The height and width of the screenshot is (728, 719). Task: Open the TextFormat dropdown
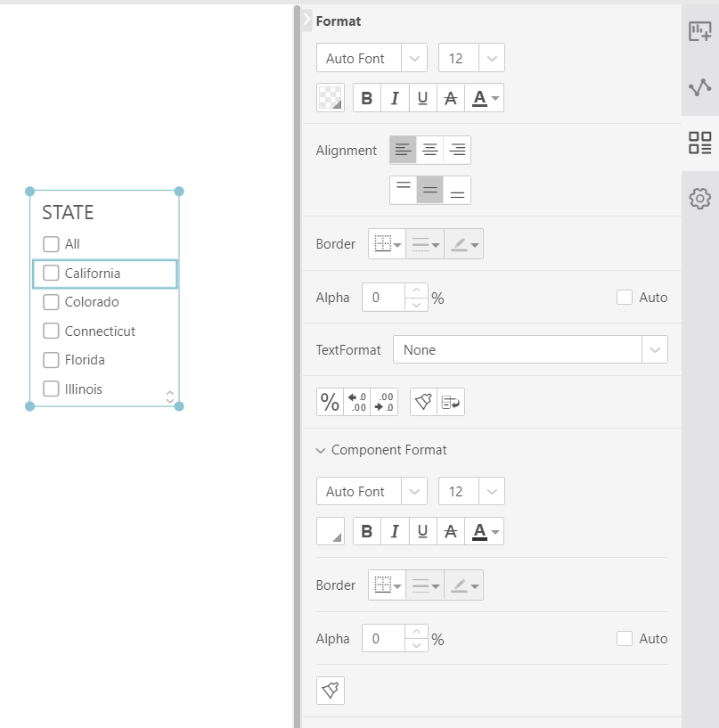point(655,350)
